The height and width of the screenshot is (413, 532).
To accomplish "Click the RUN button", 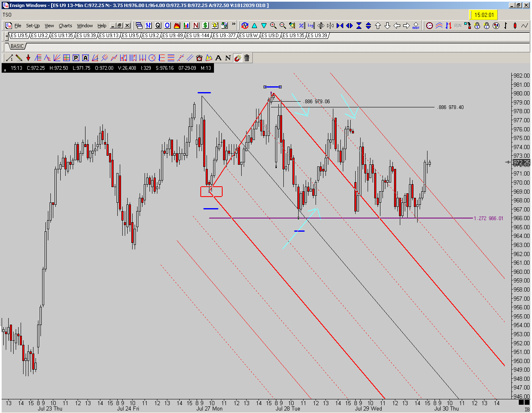I will point(458,26).
